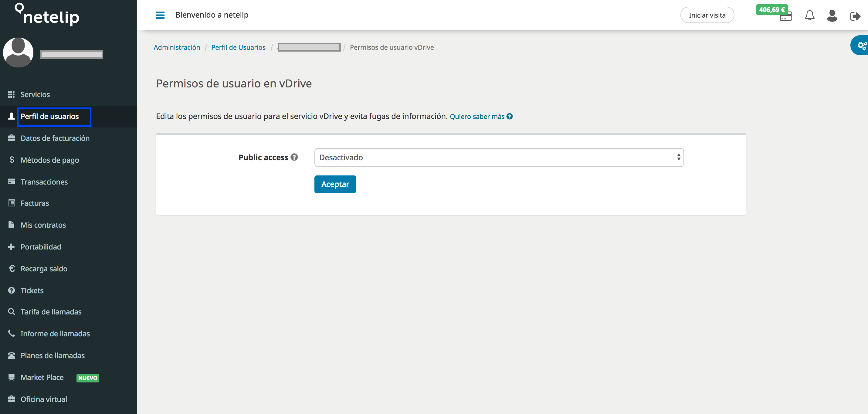
Task: Click the user avatar image area
Action: click(x=18, y=53)
